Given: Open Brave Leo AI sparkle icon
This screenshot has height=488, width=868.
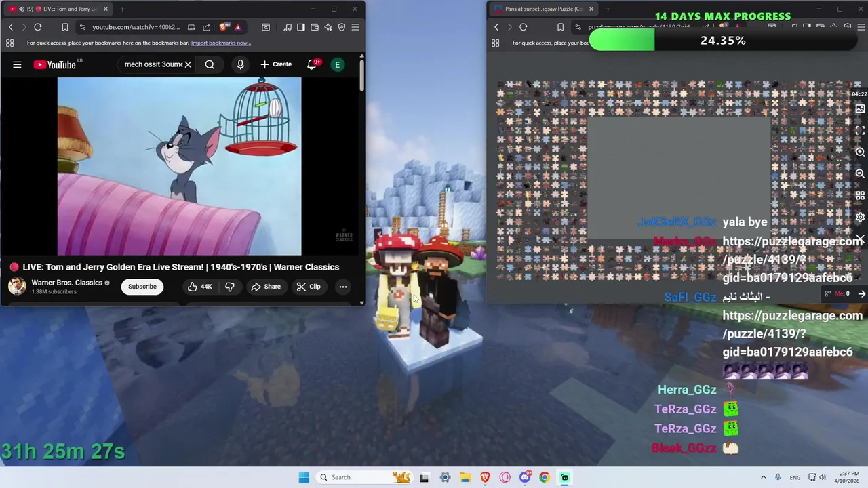Looking at the screenshot, I should click(328, 27).
